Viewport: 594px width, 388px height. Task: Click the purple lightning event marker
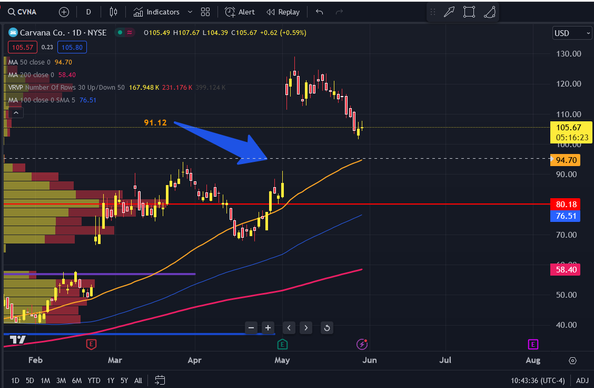362,344
